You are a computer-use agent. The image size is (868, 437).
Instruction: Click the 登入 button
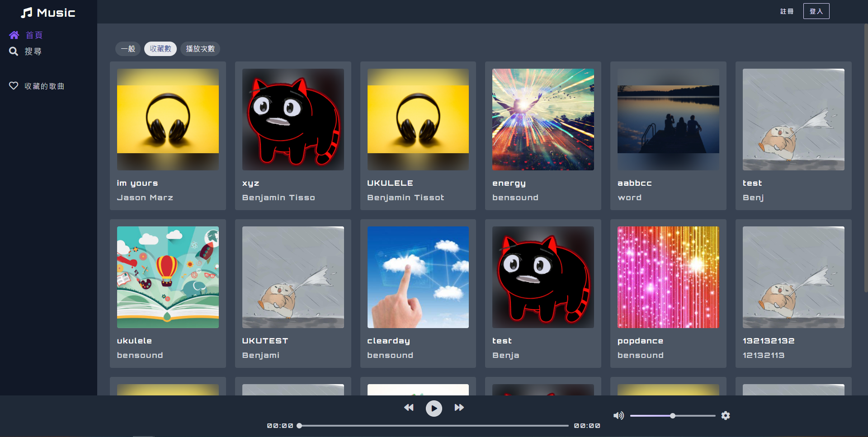point(816,11)
